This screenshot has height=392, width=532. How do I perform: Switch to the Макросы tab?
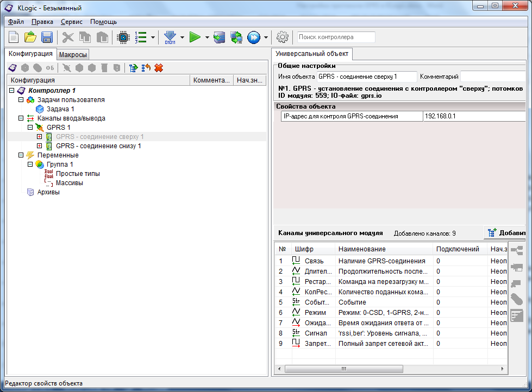click(73, 55)
